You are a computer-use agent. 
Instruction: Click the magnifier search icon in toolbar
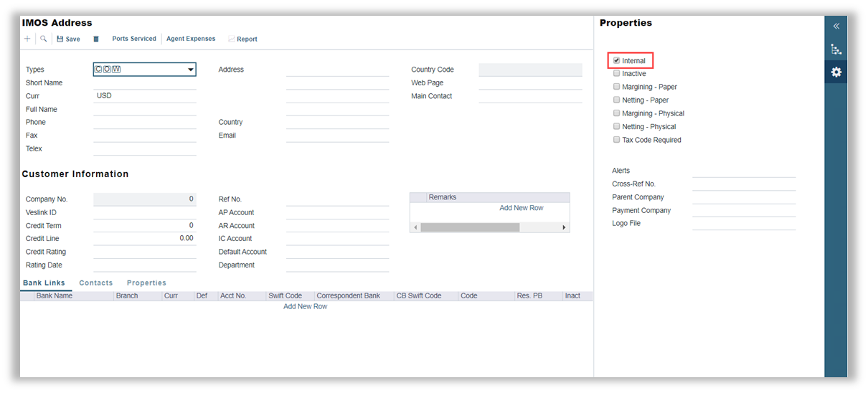[x=44, y=39]
